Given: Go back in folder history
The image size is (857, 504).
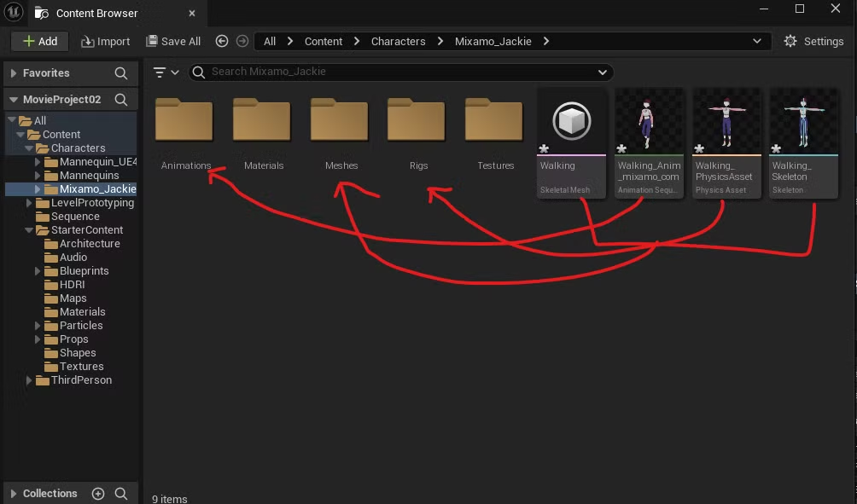Looking at the screenshot, I should point(222,41).
